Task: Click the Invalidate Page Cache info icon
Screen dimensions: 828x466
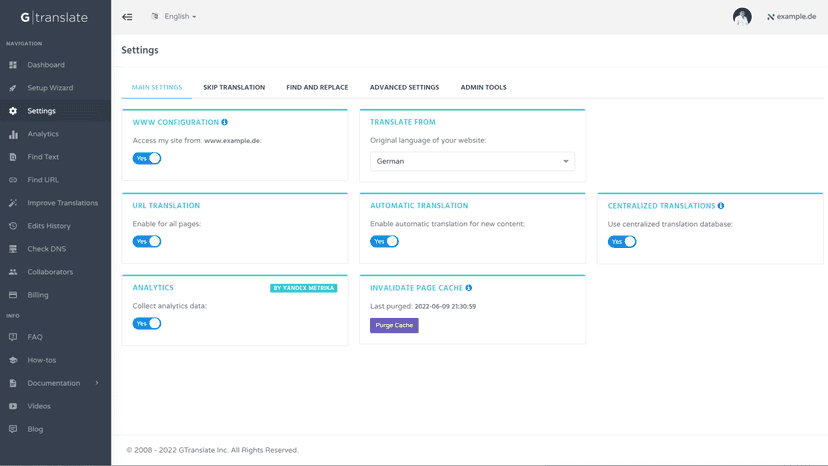Action: [x=468, y=288]
